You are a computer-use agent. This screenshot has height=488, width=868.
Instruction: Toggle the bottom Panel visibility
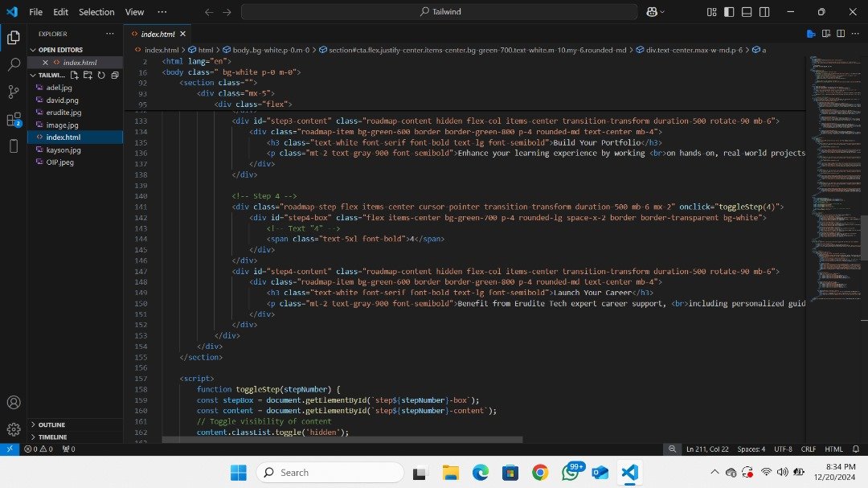click(x=747, y=12)
